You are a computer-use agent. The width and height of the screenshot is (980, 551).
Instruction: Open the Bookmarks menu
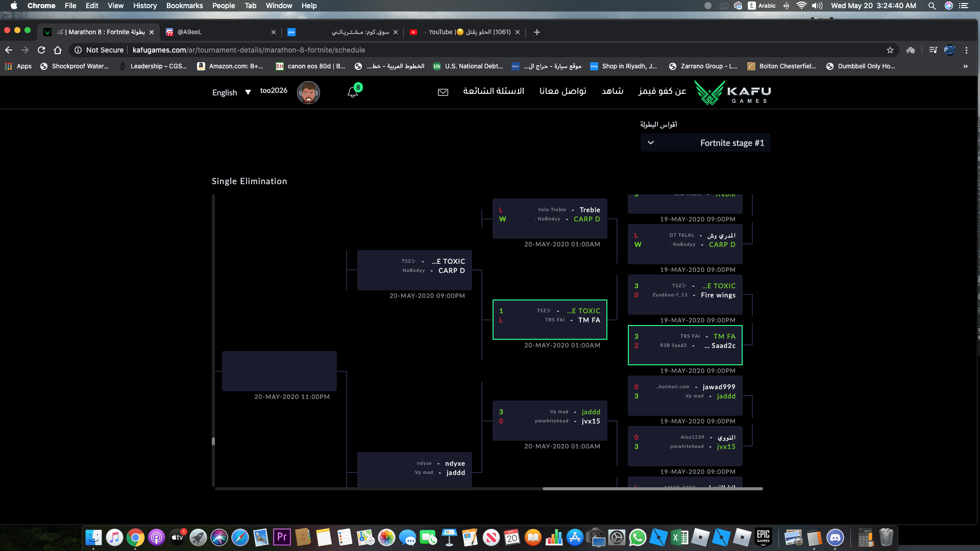(x=184, y=6)
